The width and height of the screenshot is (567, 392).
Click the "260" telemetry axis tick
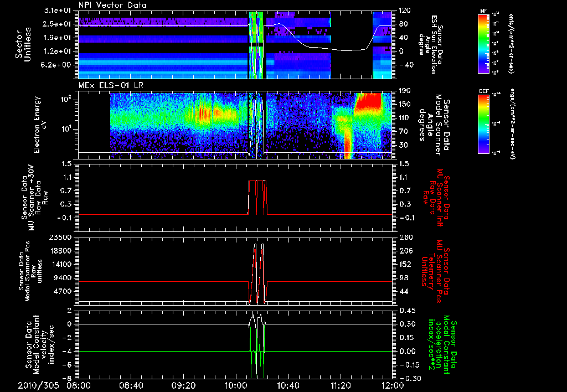click(405, 238)
